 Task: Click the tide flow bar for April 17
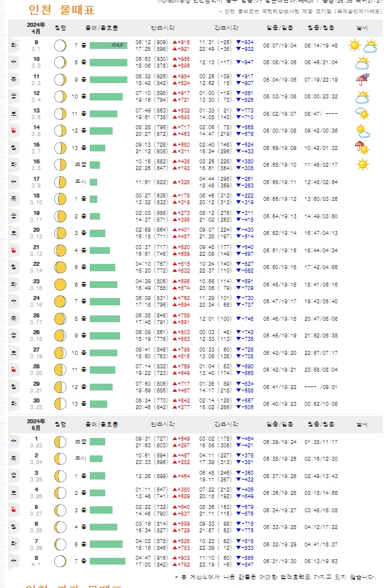tap(93, 182)
